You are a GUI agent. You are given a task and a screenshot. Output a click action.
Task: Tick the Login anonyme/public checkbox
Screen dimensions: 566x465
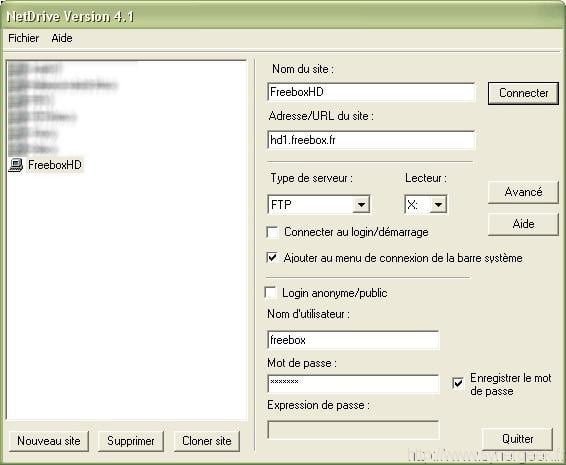(x=270, y=292)
